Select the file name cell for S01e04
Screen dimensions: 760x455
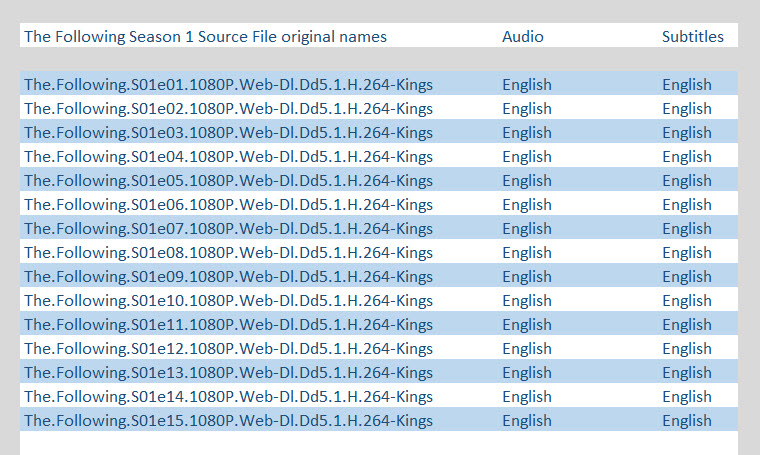pos(228,157)
